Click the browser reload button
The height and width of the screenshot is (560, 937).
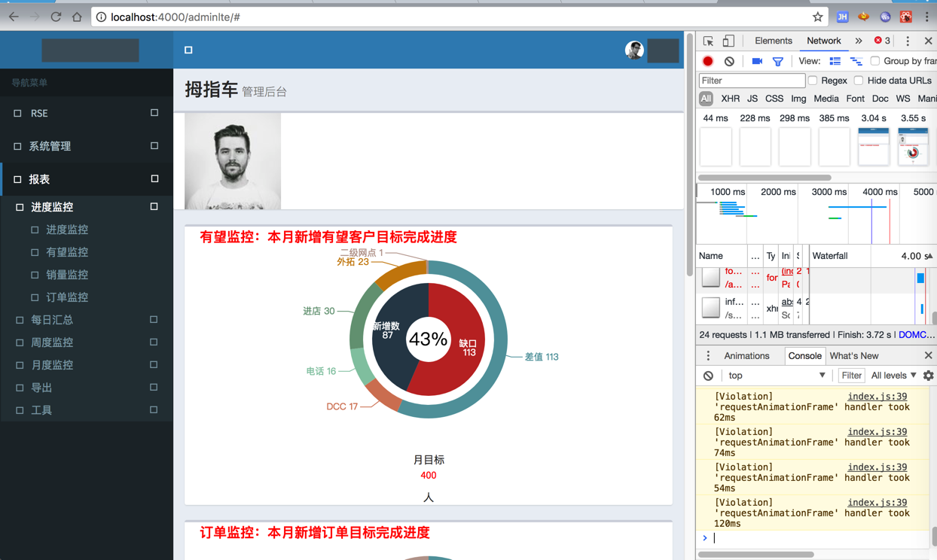click(56, 17)
